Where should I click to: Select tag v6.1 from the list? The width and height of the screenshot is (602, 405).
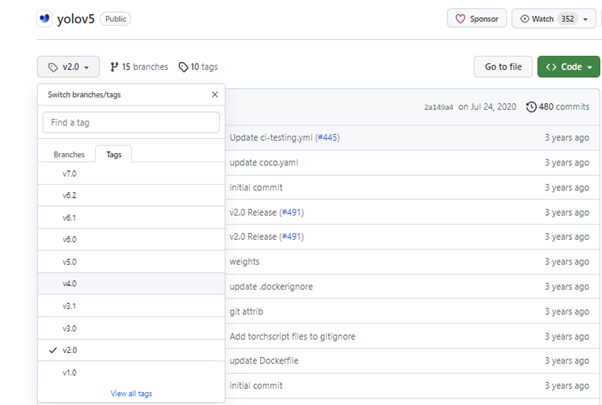[131, 218]
